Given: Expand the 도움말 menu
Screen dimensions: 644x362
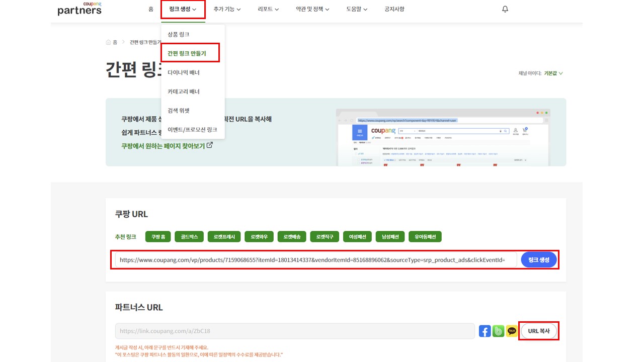Looking at the screenshot, I should point(357,9).
